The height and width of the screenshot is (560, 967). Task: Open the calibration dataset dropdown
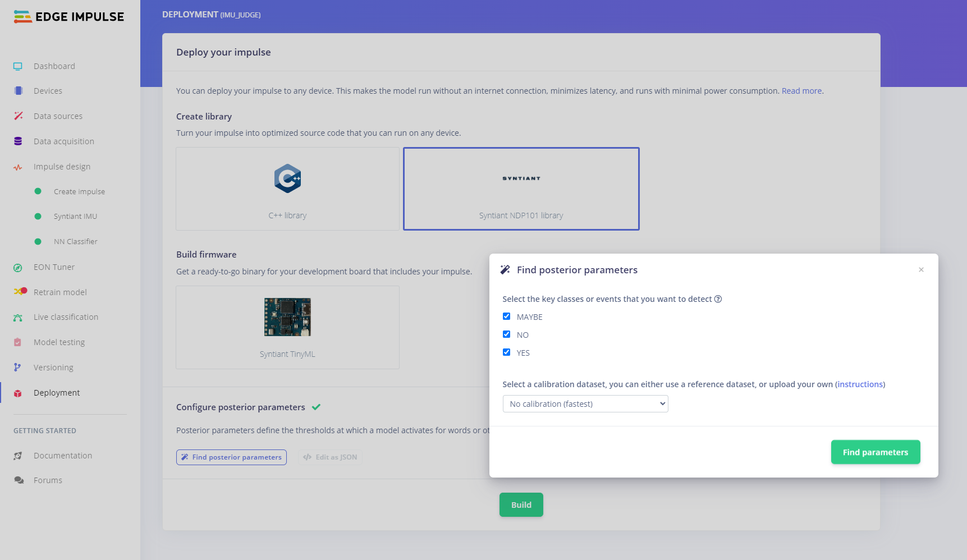click(585, 404)
